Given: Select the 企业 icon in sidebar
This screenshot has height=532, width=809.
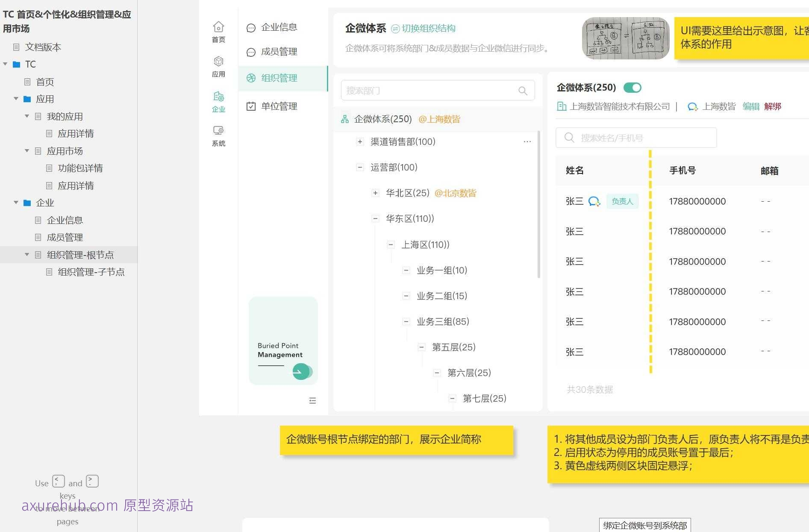Looking at the screenshot, I should 218,97.
